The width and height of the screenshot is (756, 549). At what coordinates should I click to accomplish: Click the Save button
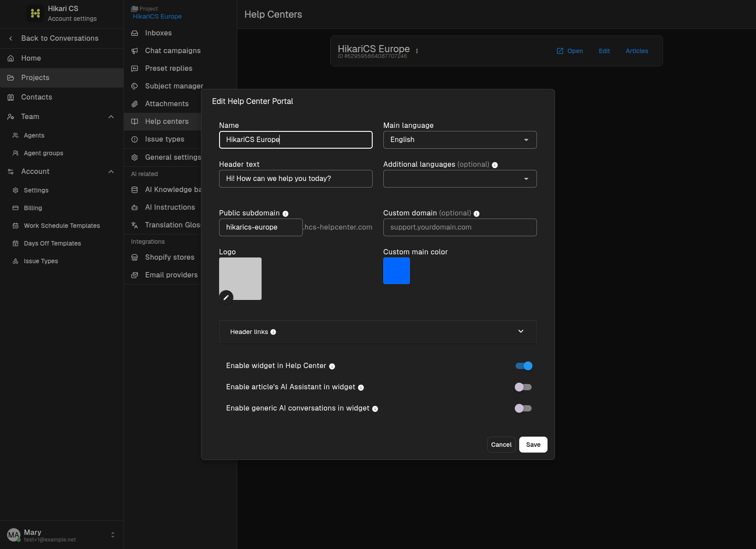533,445
